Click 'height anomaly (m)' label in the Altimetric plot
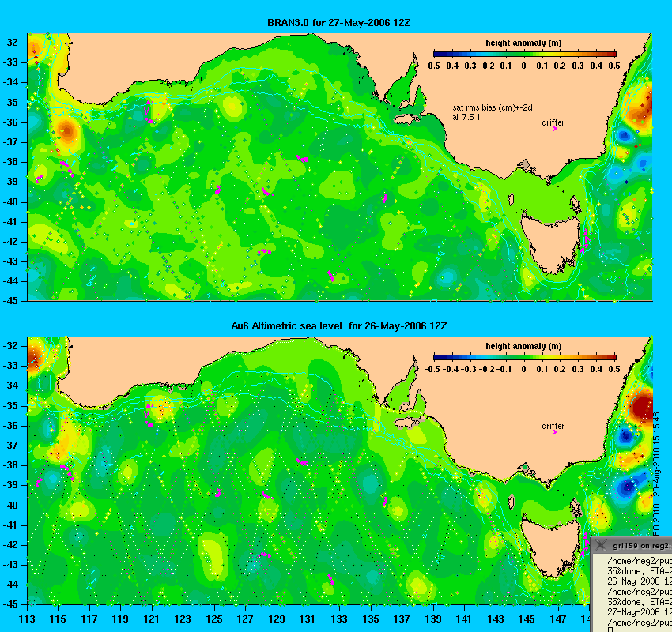The height and width of the screenshot is (632, 672). [523, 346]
